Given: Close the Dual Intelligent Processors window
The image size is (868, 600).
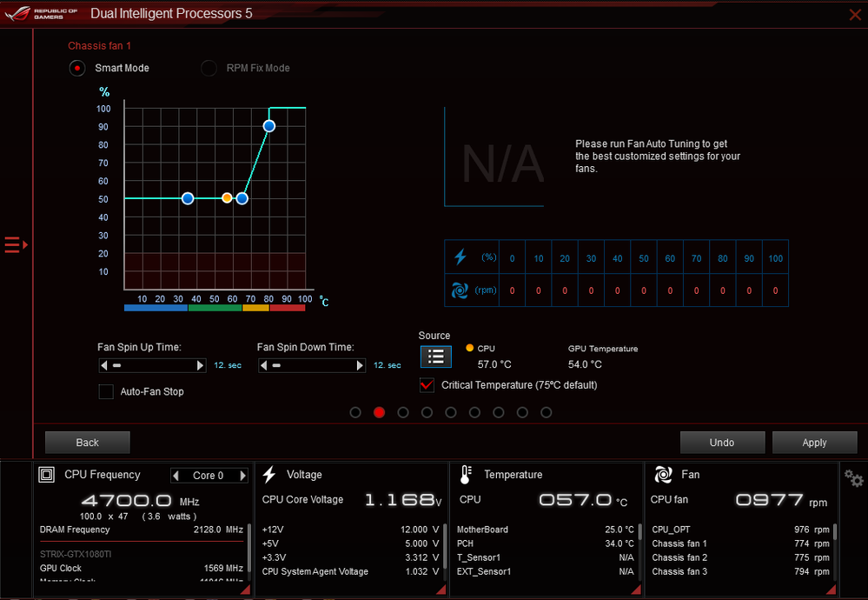Looking at the screenshot, I should [x=855, y=15].
